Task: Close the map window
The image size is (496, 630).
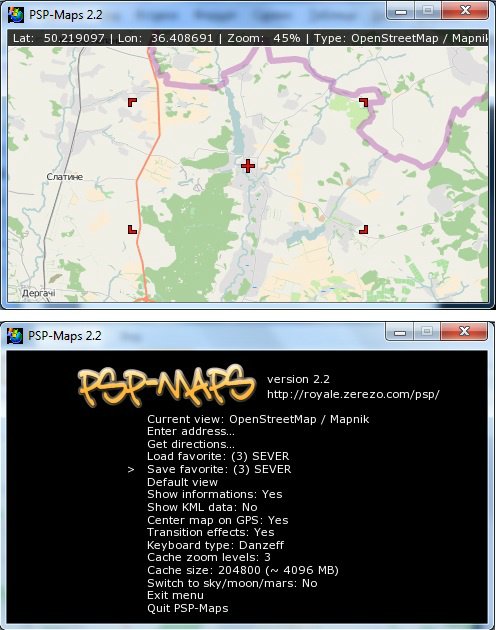Action: pyautogui.click(x=465, y=11)
